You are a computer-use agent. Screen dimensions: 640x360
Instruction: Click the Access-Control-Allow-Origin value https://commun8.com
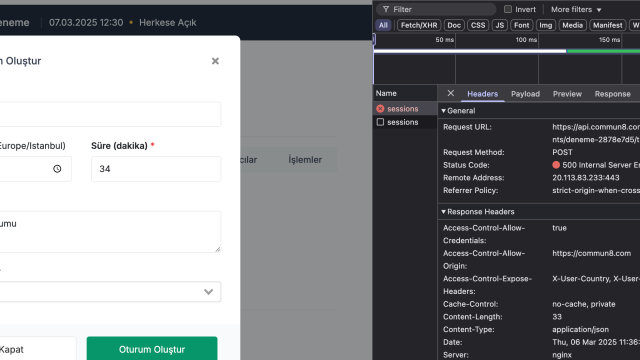(x=591, y=253)
